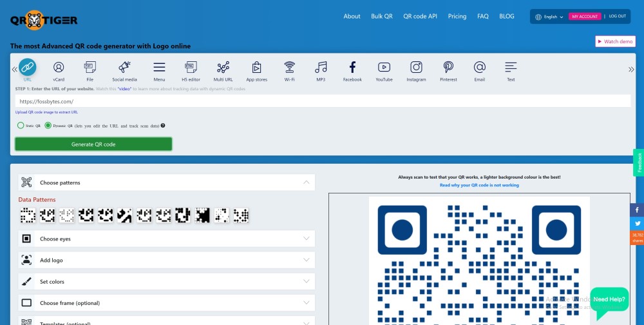Expand the Set colors section

pos(166,281)
